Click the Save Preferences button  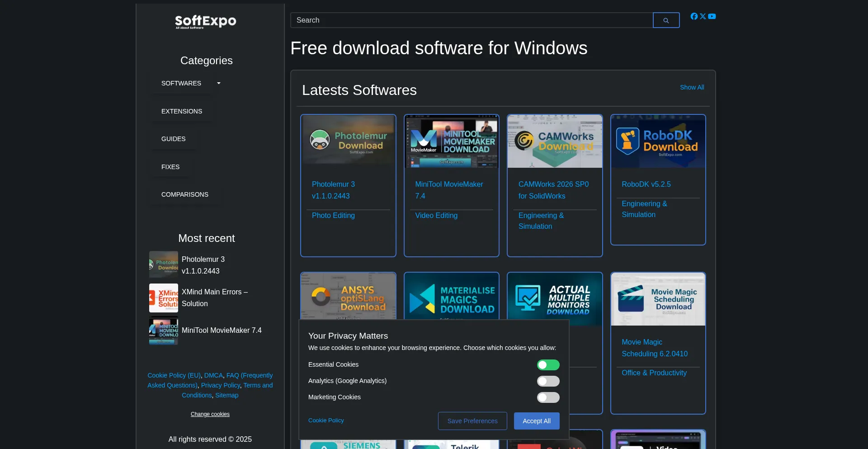click(472, 421)
